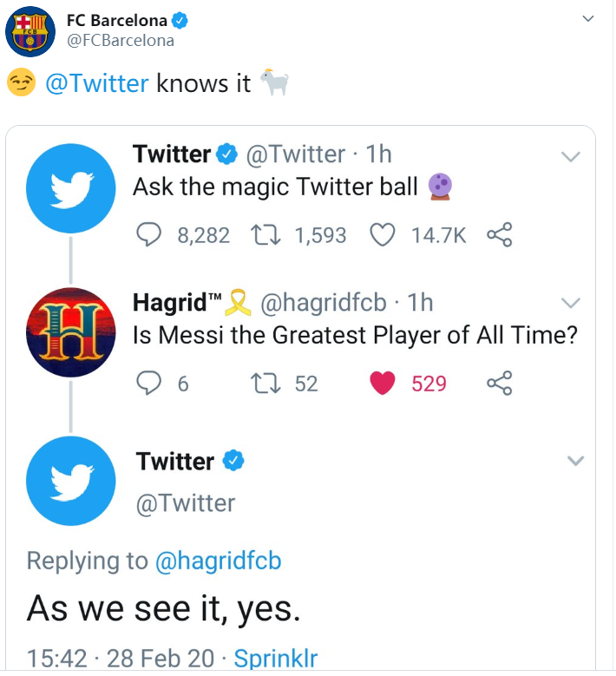
Task: Open Hagrid's profile picture with the H
Action: pyautogui.click(x=70, y=332)
